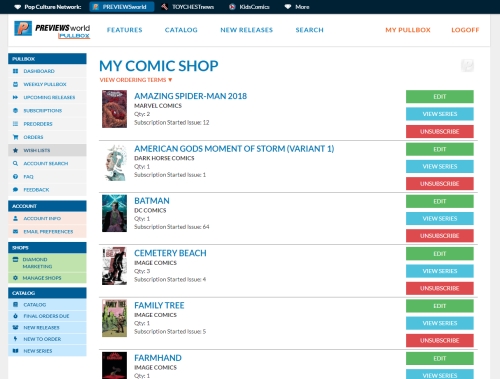Edit the Amazing Spider-Man 2018 subscription
Screen dimensions: 500x379
tap(440, 97)
